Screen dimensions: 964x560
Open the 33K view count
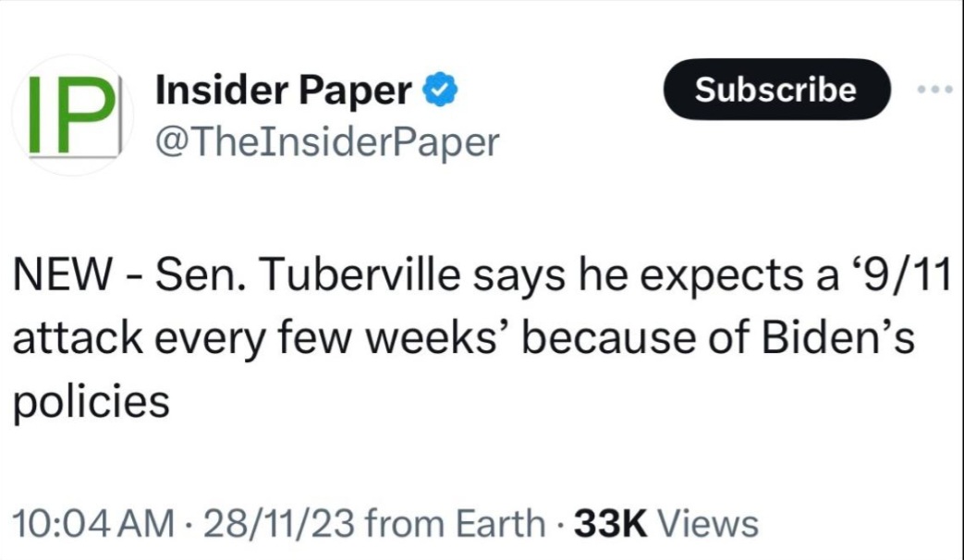click(x=609, y=524)
